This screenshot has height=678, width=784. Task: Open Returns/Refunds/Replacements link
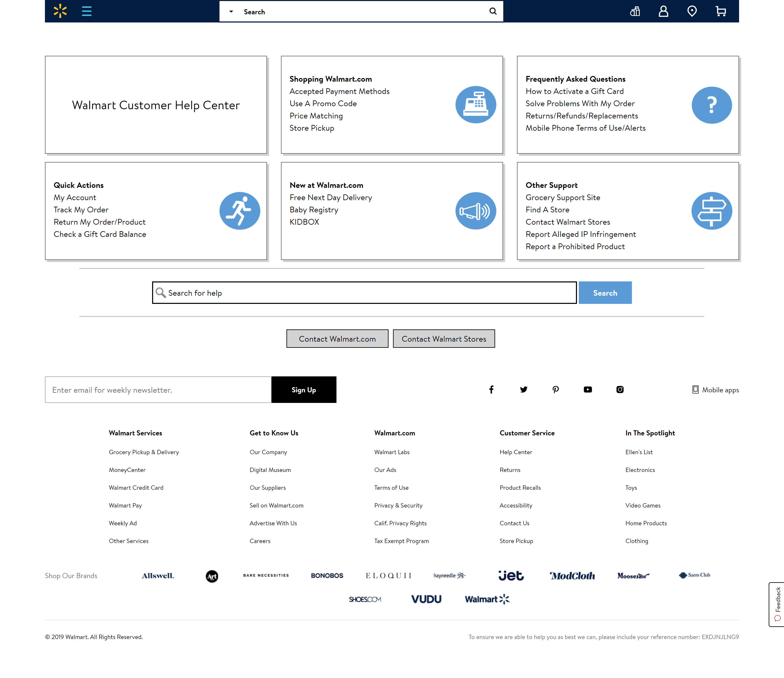[581, 116]
